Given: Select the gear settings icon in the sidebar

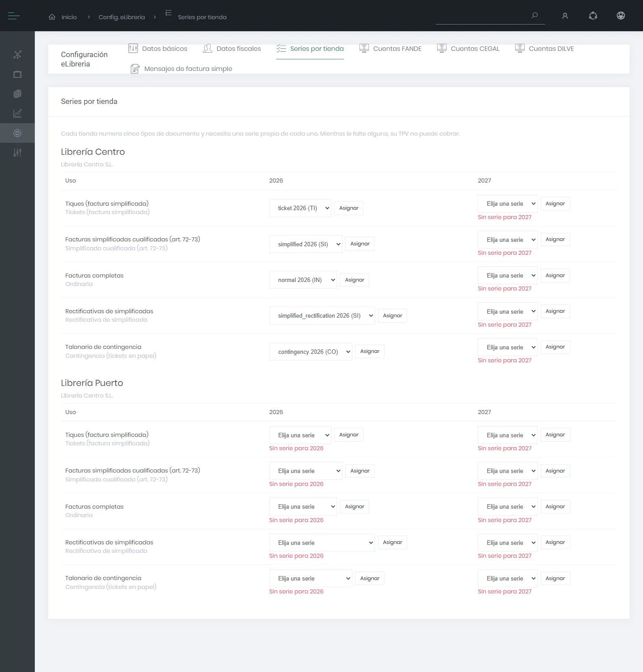Looking at the screenshot, I should pos(17,133).
